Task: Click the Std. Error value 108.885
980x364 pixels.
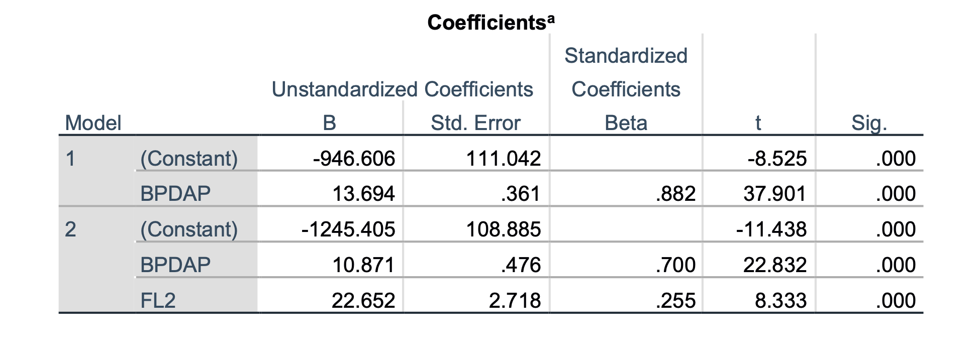Action: coord(504,229)
